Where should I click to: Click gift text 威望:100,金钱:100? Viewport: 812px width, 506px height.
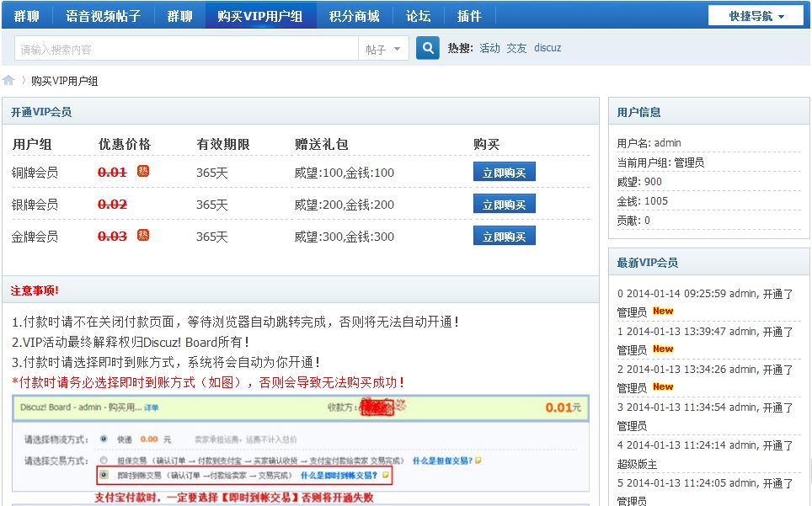(x=344, y=173)
